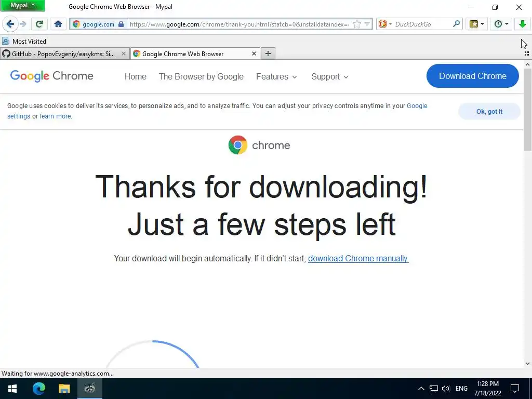The height and width of the screenshot is (399, 532).
Task: Expand the Features dropdown menu
Action: pyautogui.click(x=276, y=77)
